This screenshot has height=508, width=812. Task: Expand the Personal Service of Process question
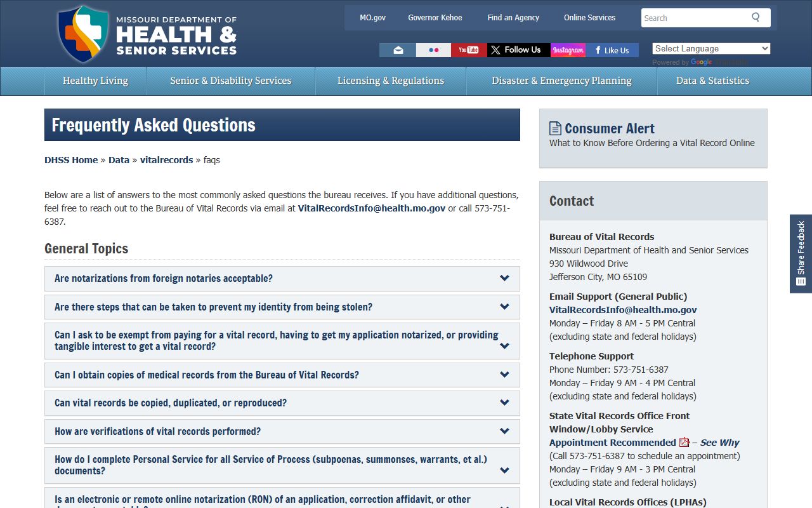point(282,465)
